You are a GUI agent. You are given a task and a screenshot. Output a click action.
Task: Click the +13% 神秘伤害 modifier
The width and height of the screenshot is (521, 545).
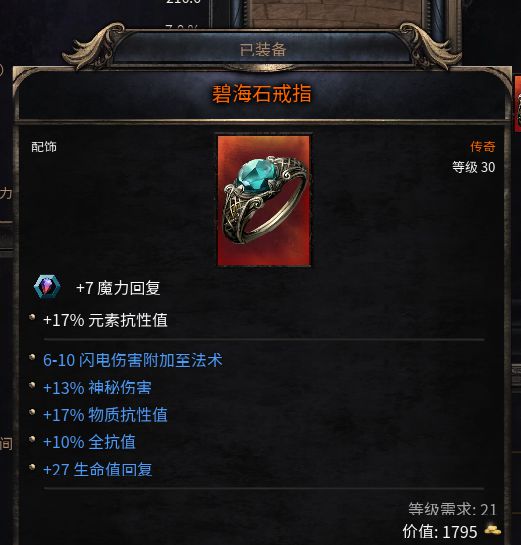pos(97,387)
